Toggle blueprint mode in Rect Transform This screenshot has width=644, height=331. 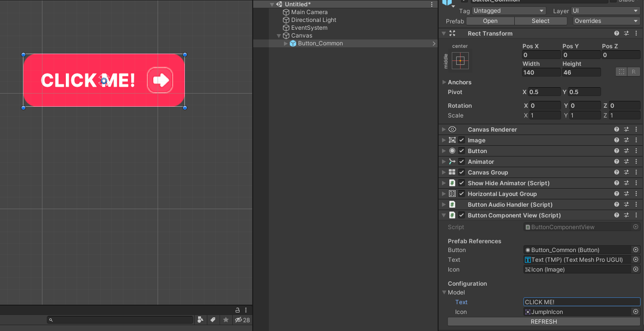click(621, 72)
